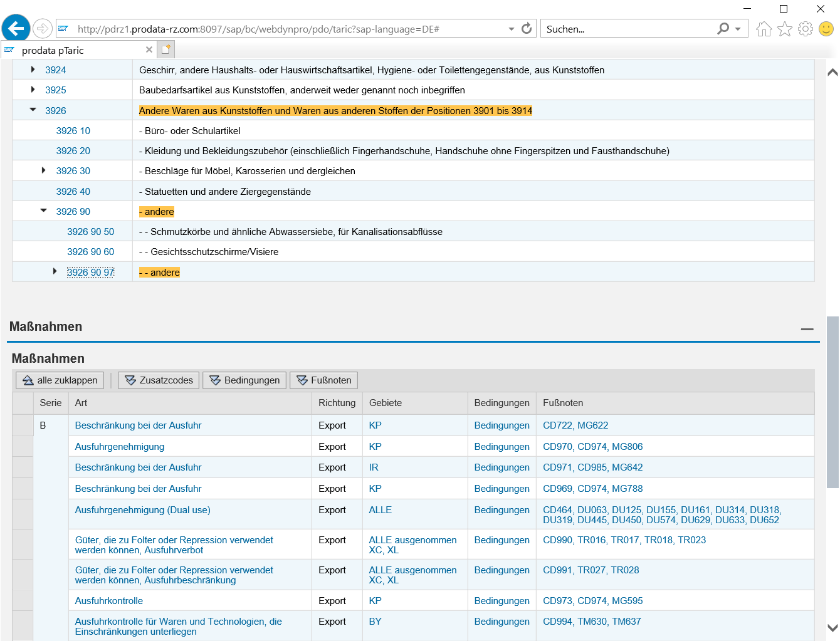The image size is (840, 641).
Task: Select row of Ausfuhrkontrolle measure
Action: point(23,601)
